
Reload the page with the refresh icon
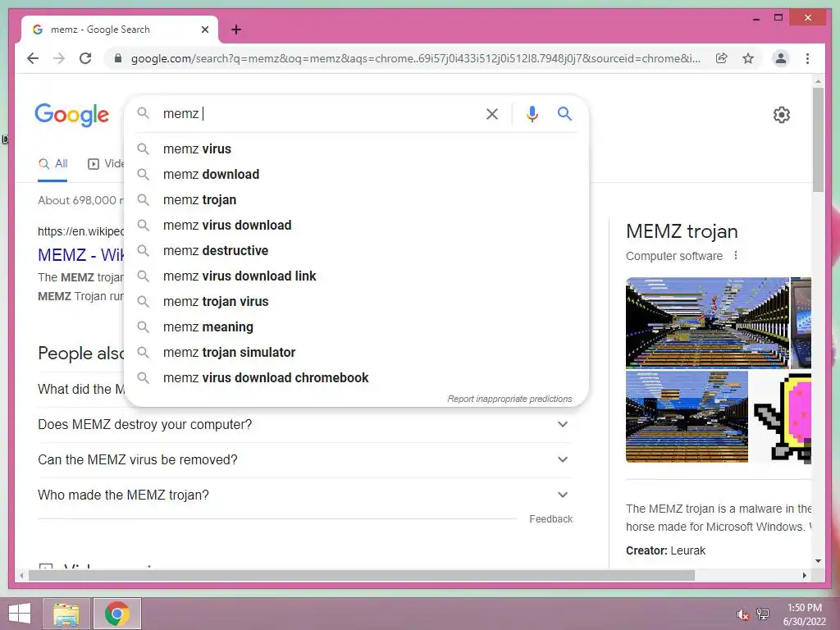(85, 58)
